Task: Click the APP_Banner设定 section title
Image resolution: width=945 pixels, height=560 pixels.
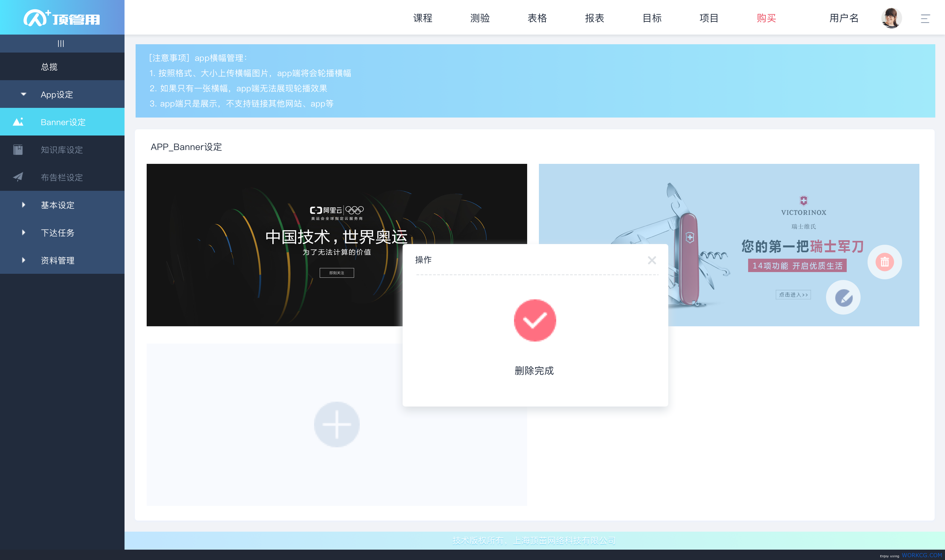Action: click(186, 147)
